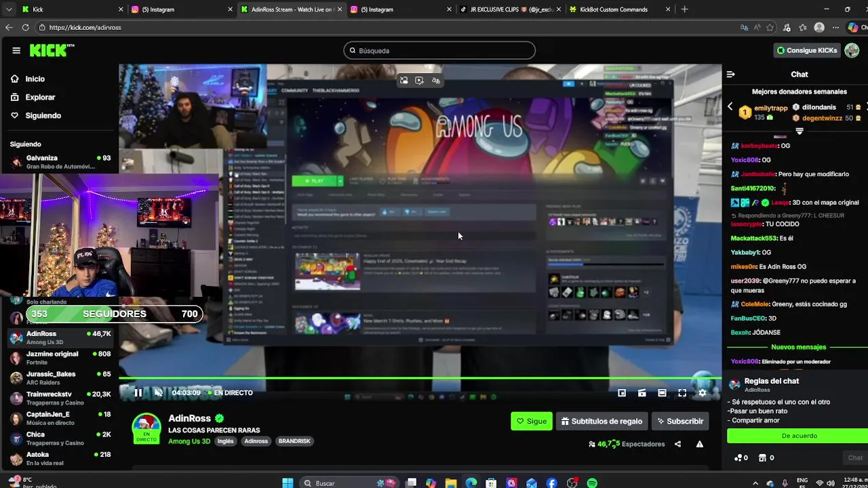Open Trainwreckstv channel in sidebar
The width and height of the screenshot is (868, 488).
[x=60, y=397]
